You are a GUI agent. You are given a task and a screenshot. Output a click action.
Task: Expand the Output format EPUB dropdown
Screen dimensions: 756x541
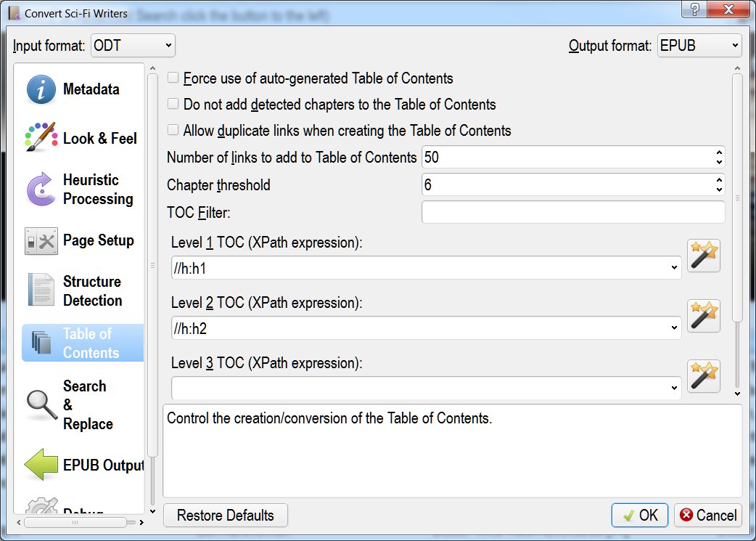pyautogui.click(x=699, y=46)
